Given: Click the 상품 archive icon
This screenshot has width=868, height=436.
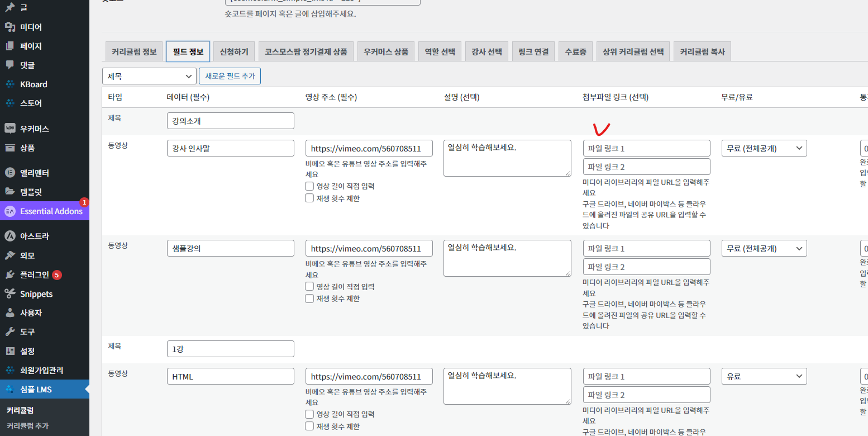Looking at the screenshot, I should point(9,148).
